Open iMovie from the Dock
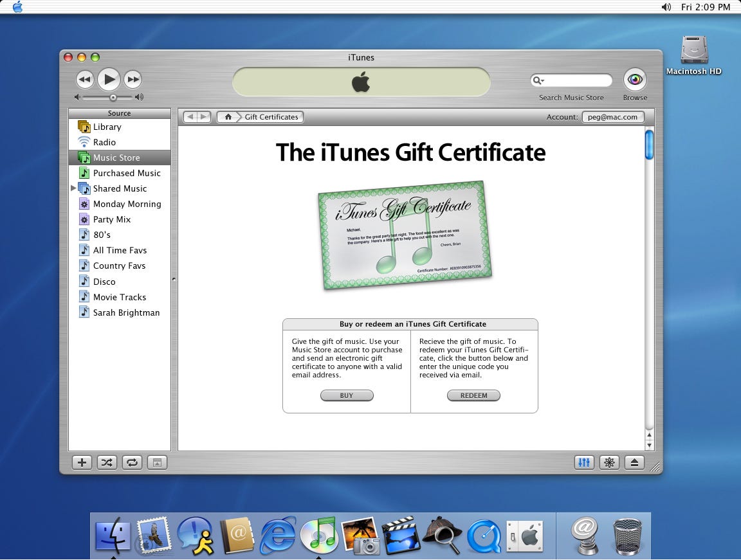Screen dimensions: 741x560 (x=401, y=535)
